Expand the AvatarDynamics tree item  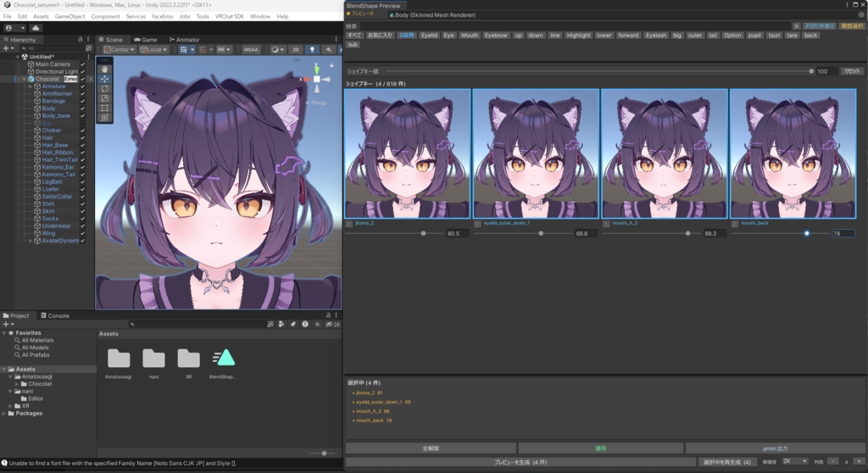[31, 241]
